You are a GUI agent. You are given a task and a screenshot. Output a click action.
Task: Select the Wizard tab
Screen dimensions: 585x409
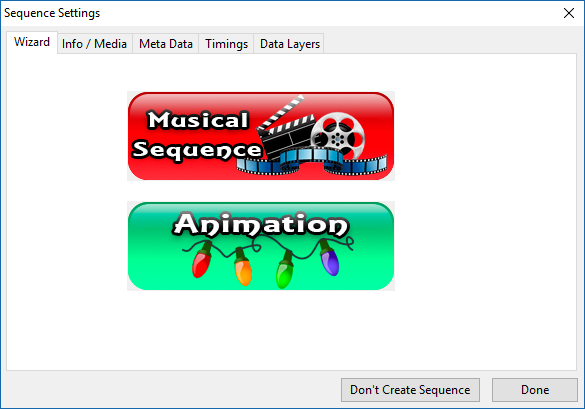coord(32,42)
